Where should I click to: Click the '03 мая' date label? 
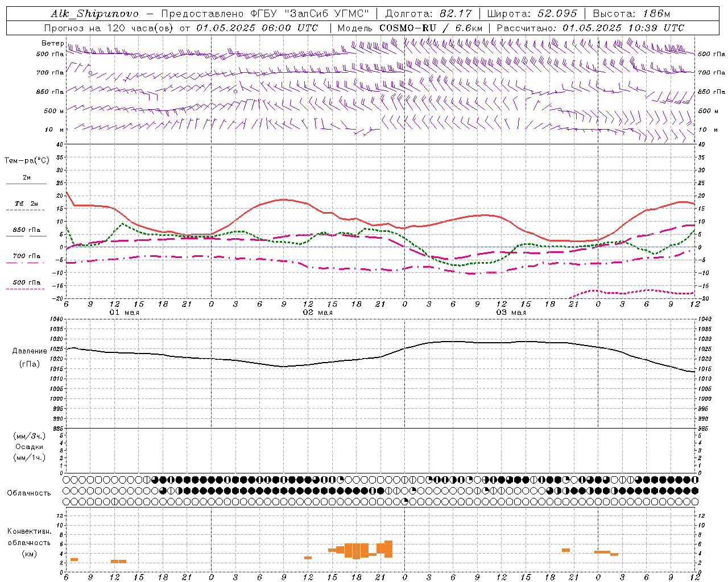511,313
